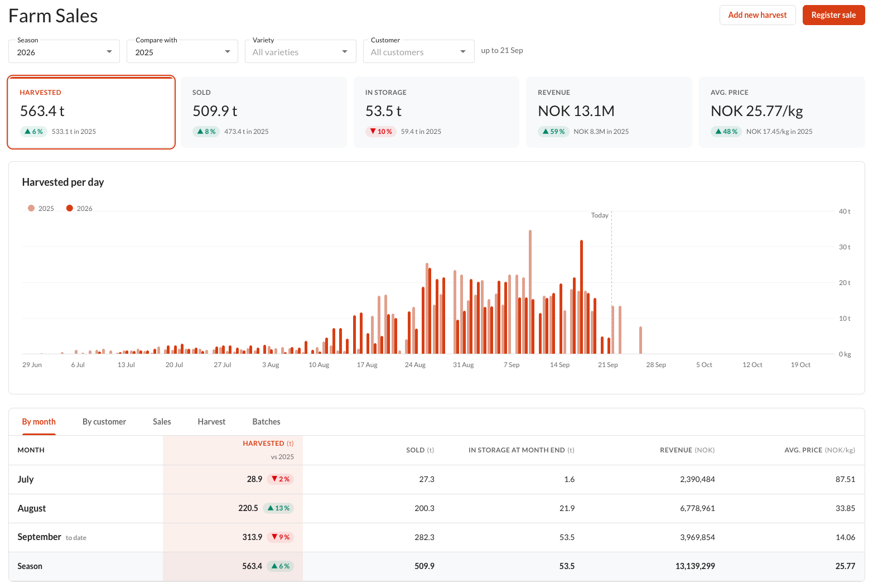
Task: Click the In Storage 10% decrease badge
Action: tap(380, 132)
